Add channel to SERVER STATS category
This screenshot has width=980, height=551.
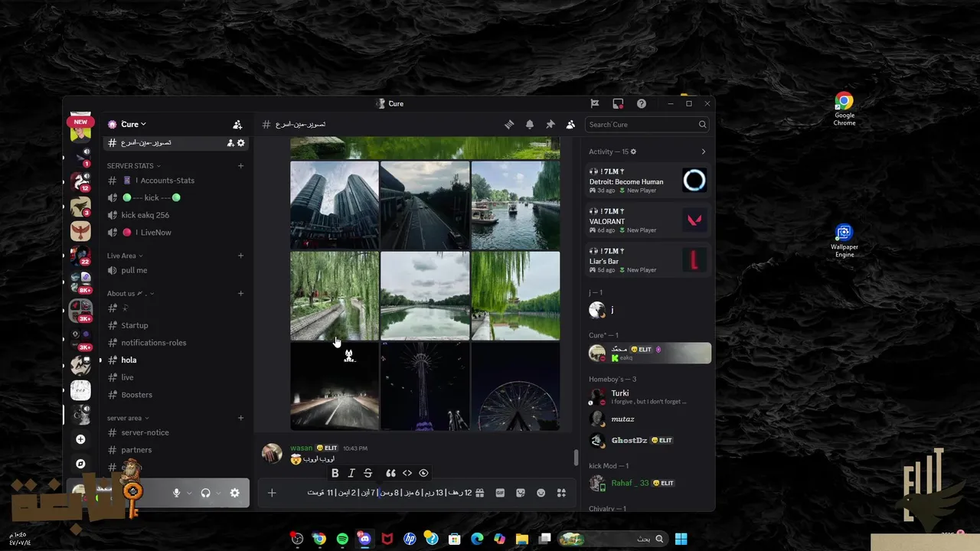[240, 165]
